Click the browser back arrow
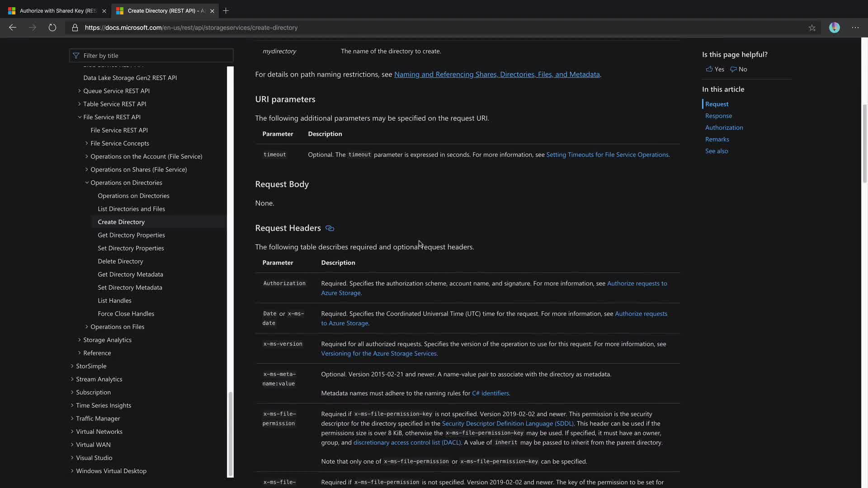Screen dimensions: 868x488 click(x=13, y=28)
